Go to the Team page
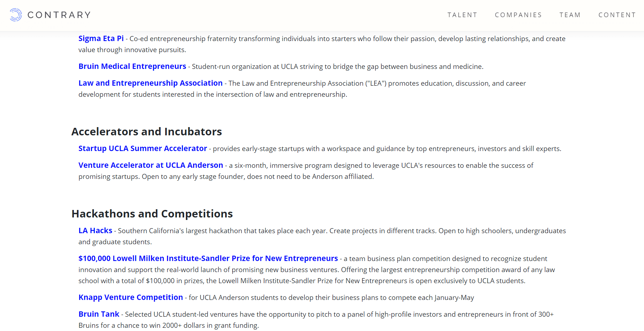The image size is (644, 331). (570, 15)
